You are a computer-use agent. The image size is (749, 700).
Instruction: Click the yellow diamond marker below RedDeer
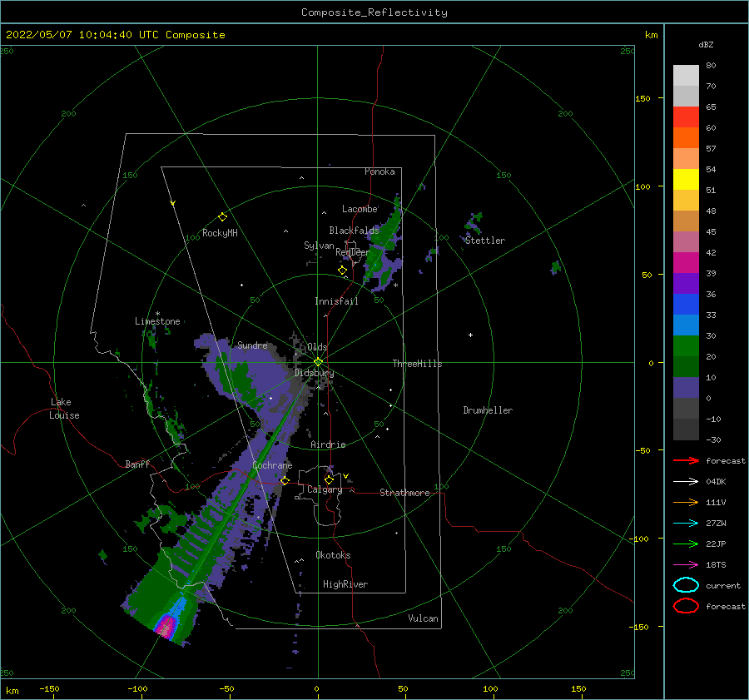[x=342, y=271]
